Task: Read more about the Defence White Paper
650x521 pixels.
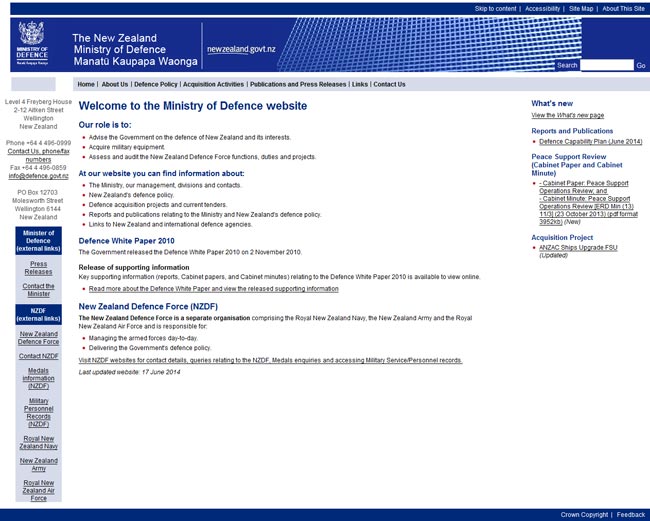Action: point(213,289)
